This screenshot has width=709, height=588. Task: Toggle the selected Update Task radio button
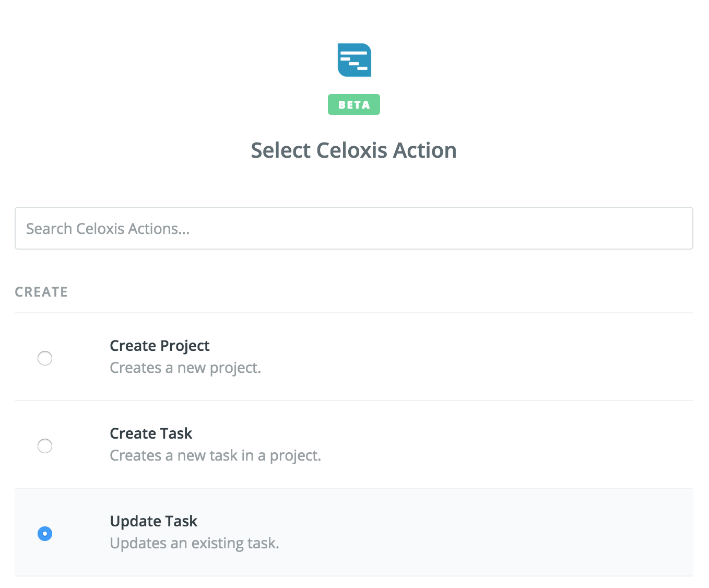coord(45,534)
